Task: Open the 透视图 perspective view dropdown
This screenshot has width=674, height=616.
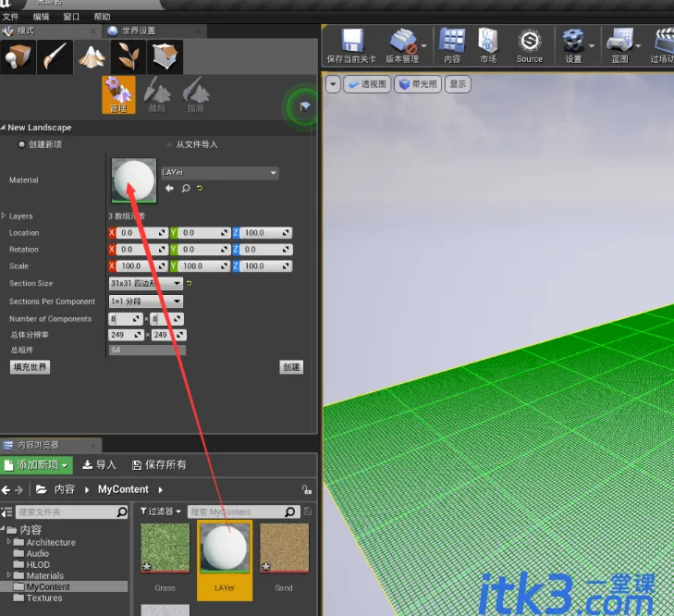Action: [367, 84]
